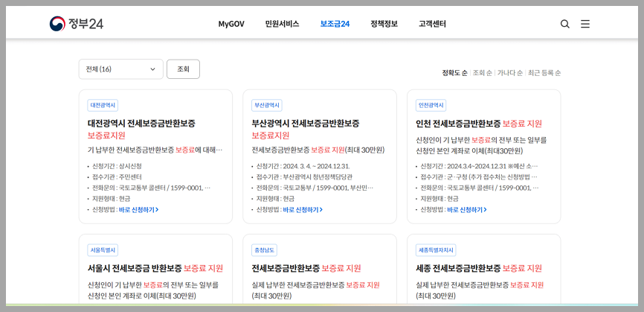Open the search magnifier icon
The width and height of the screenshot is (644, 312).
click(565, 25)
